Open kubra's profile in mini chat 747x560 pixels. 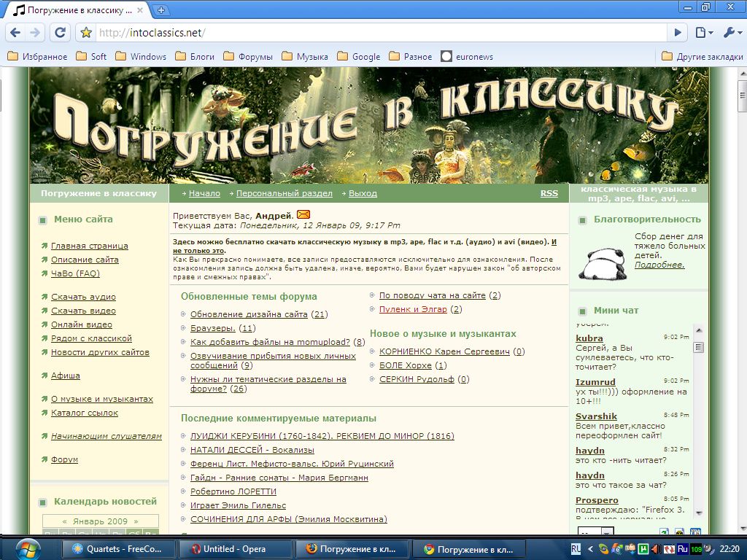pyautogui.click(x=589, y=338)
